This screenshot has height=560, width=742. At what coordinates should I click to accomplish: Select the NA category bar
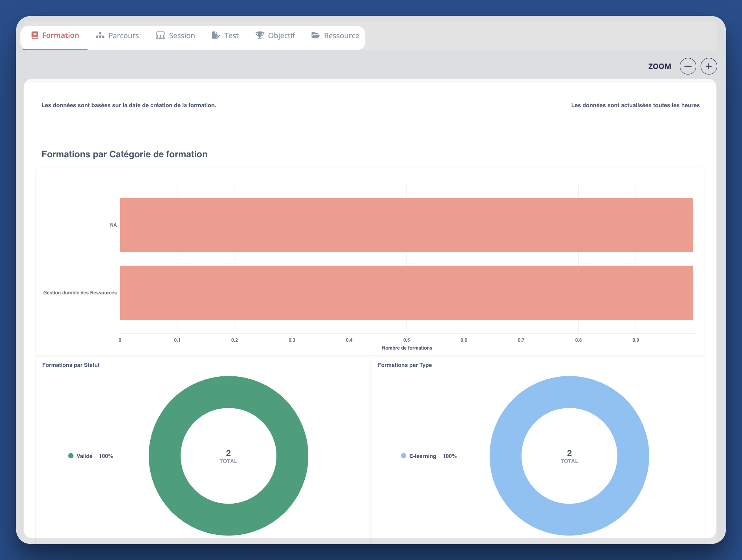tap(406, 225)
